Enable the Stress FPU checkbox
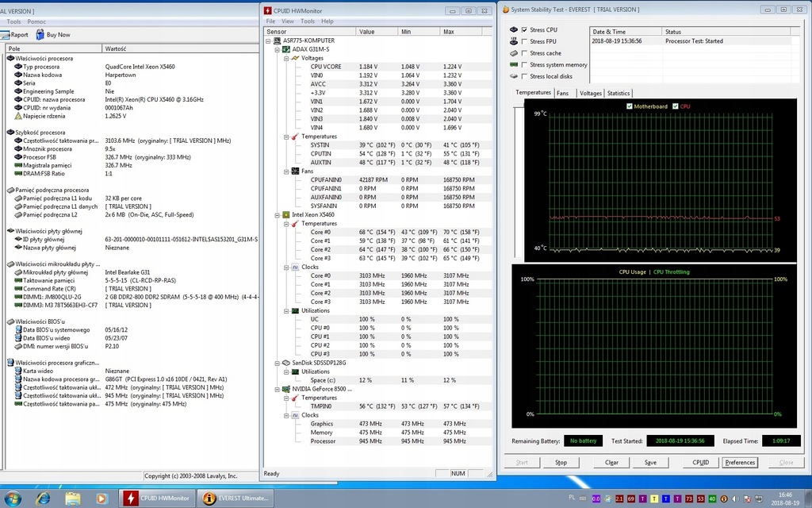Viewport: 812px width, 508px height. coord(524,41)
